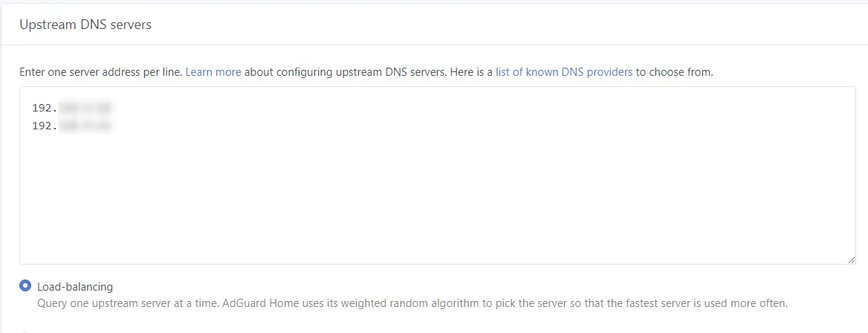Click the Upstream DNS servers heading

tap(85, 25)
